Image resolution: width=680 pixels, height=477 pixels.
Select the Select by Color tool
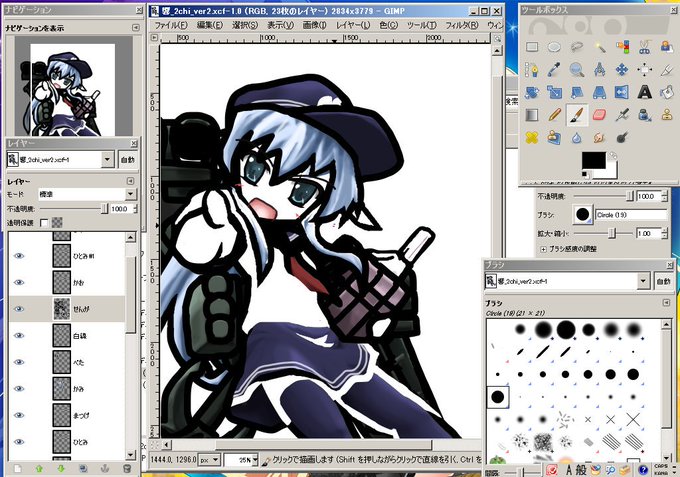coord(622,47)
